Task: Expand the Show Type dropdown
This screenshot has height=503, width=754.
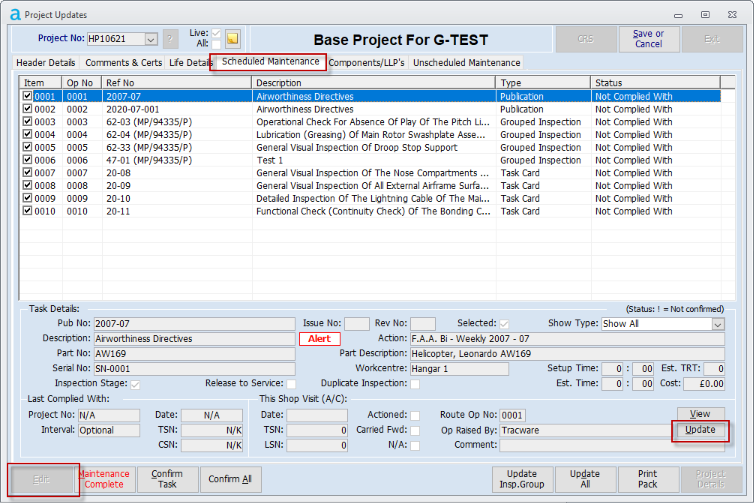Action: [x=718, y=324]
